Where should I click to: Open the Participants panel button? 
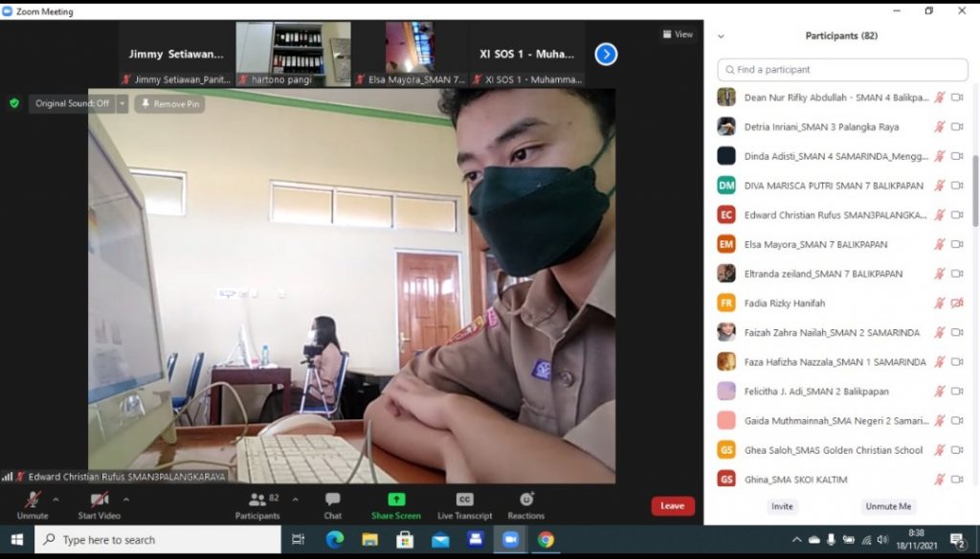click(256, 505)
